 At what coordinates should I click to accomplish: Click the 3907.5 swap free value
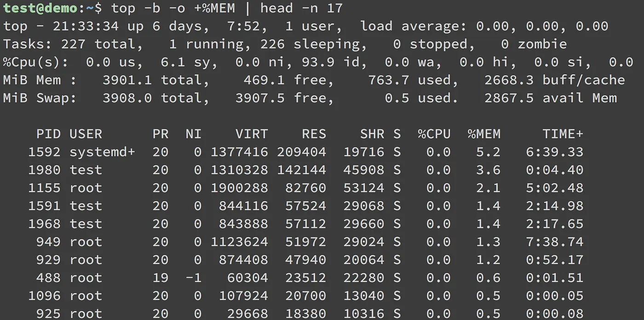[x=260, y=98]
